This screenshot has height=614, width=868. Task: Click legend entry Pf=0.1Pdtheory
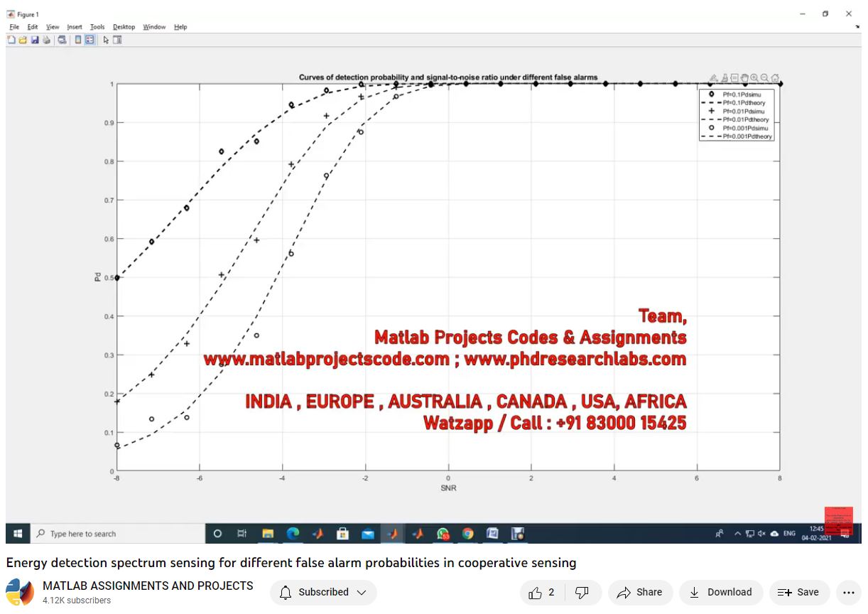pyautogui.click(x=744, y=103)
